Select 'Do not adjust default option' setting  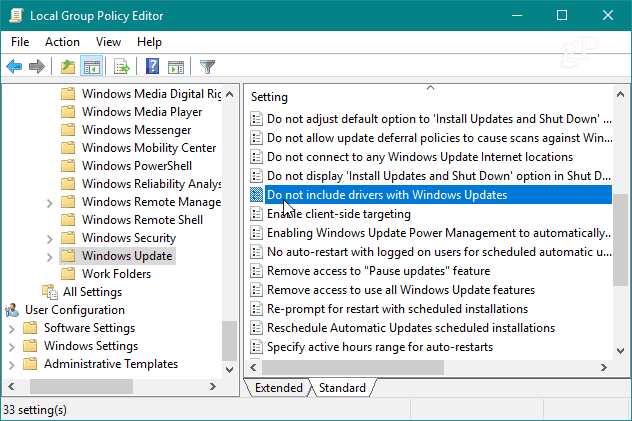[x=439, y=119]
